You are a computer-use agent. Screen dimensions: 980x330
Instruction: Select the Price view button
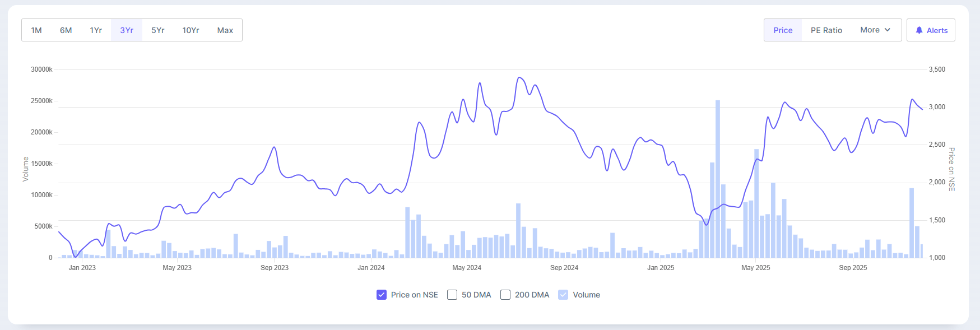[x=783, y=30]
